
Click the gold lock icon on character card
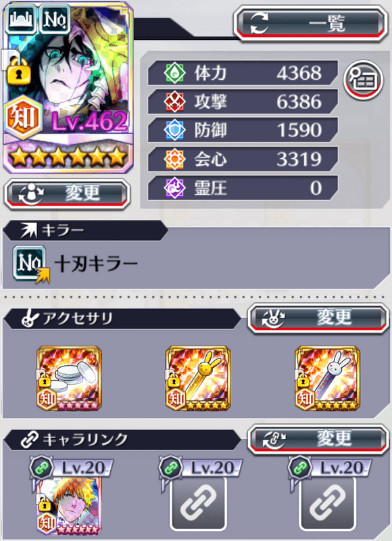click(19, 72)
